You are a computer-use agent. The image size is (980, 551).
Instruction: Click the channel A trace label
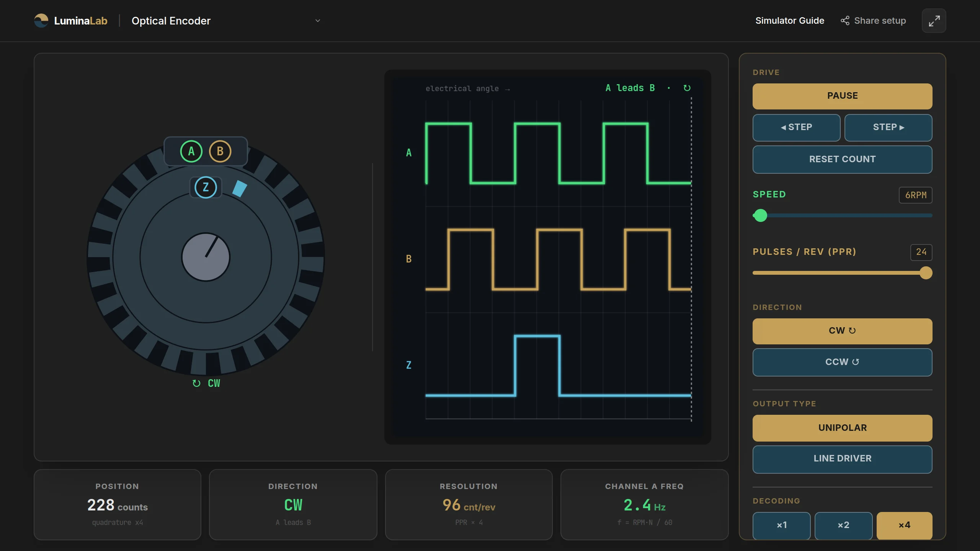(408, 153)
